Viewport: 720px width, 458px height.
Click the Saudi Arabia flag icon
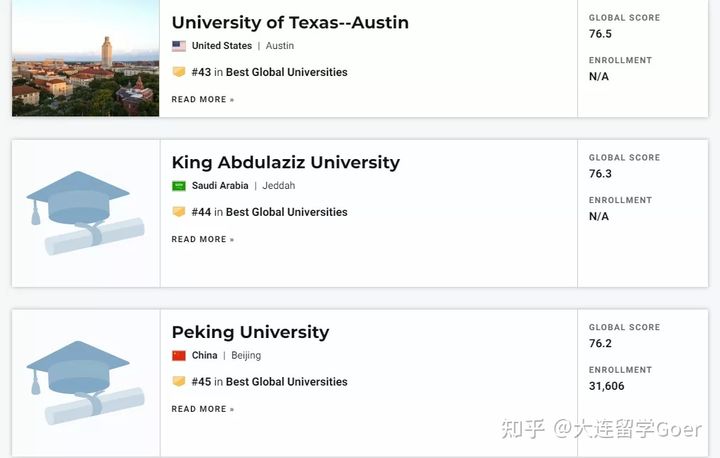tap(179, 186)
